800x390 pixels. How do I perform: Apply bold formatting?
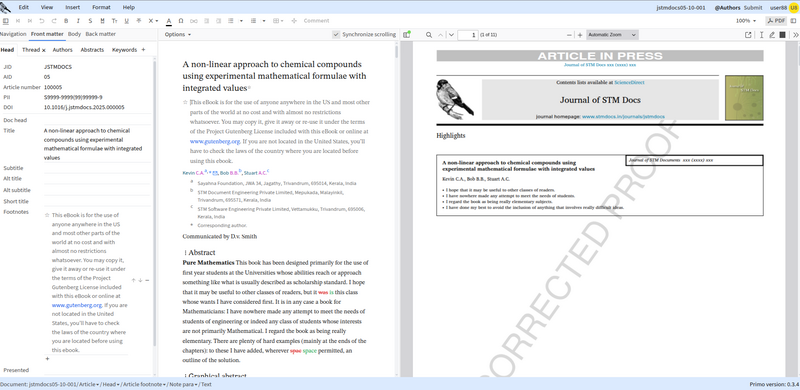click(66, 21)
